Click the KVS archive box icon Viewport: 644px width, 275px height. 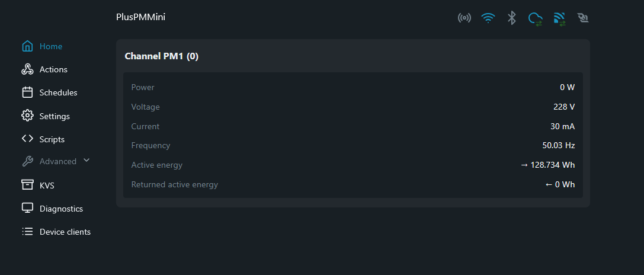27,185
